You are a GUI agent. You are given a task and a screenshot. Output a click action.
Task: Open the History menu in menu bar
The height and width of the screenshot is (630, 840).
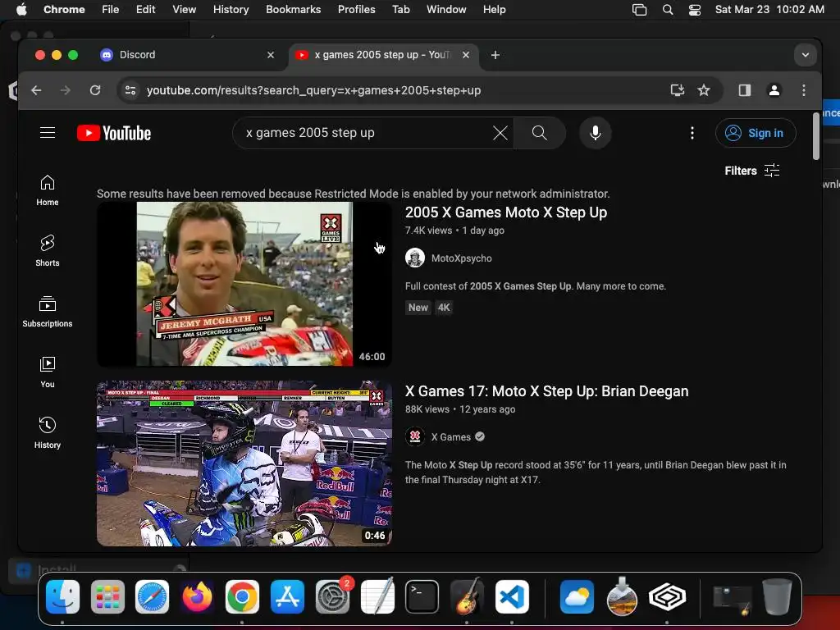pyautogui.click(x=231, y=10)
